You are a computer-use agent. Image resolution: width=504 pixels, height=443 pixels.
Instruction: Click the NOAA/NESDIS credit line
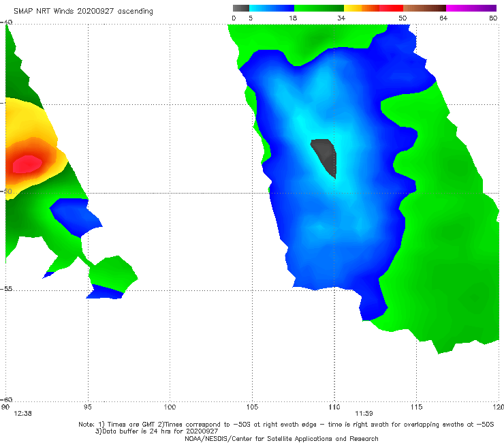point(281,438)
